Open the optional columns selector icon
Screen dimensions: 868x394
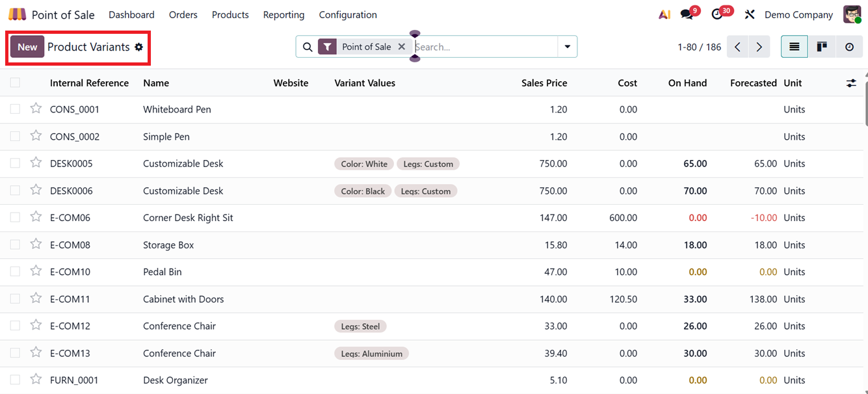(x=852, y=83)
